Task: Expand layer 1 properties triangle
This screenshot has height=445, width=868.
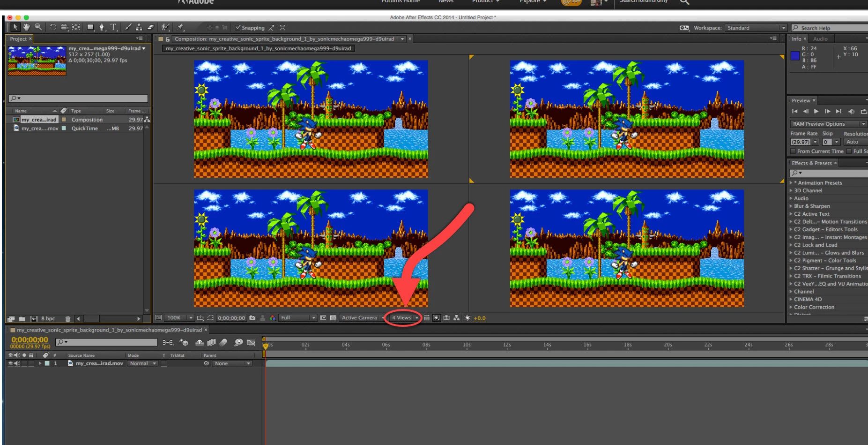Action: click(40, 363)
